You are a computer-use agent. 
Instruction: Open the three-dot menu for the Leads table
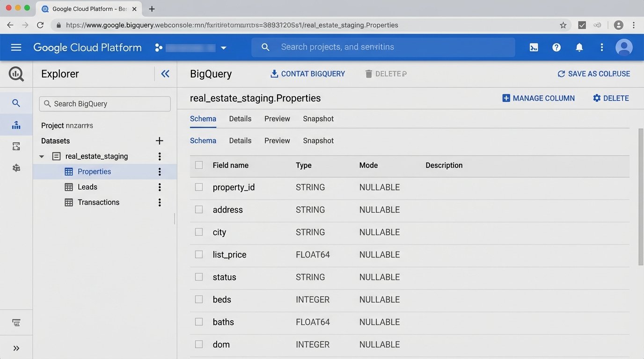tap(159, 187)
